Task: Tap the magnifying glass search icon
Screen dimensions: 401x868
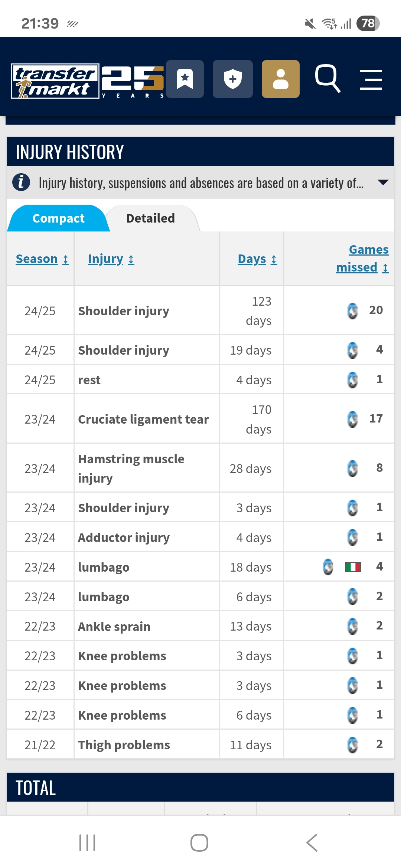Action: point(327,78)
